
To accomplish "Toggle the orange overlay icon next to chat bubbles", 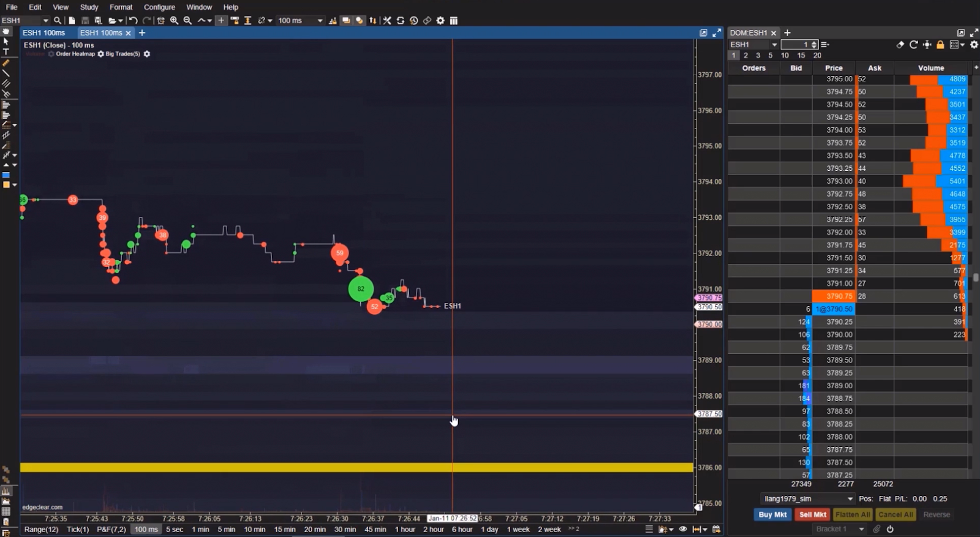I will click(x=360, y=20).
